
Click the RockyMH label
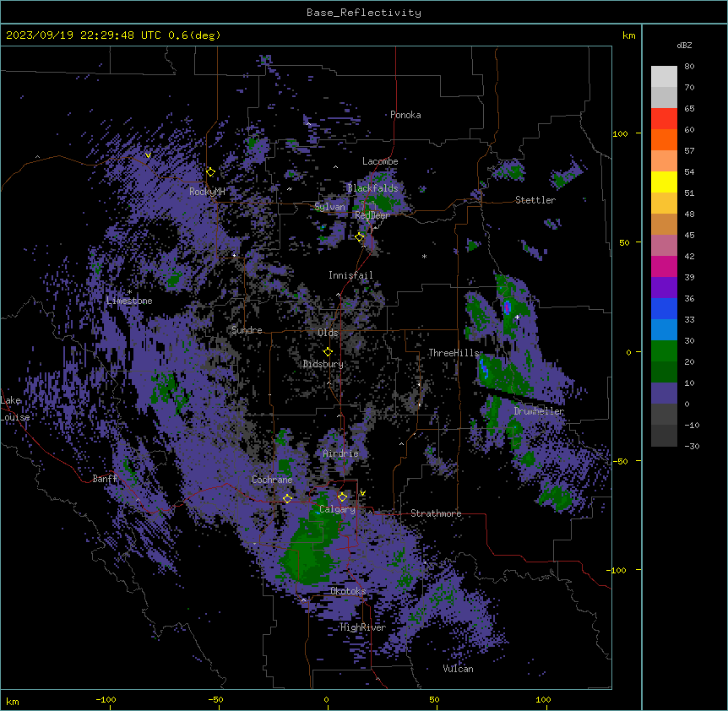pyautogui.click(x=207, y=192)
